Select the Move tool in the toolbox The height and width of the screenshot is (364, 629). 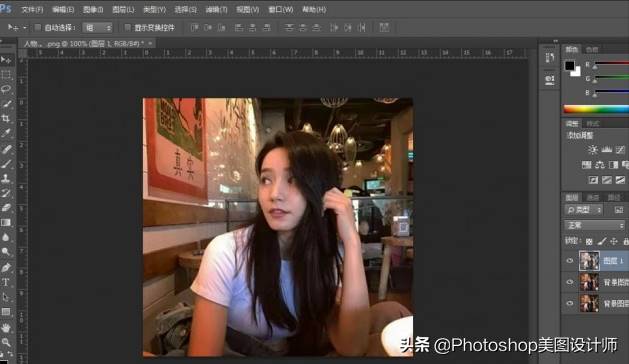tap(6, 60)
